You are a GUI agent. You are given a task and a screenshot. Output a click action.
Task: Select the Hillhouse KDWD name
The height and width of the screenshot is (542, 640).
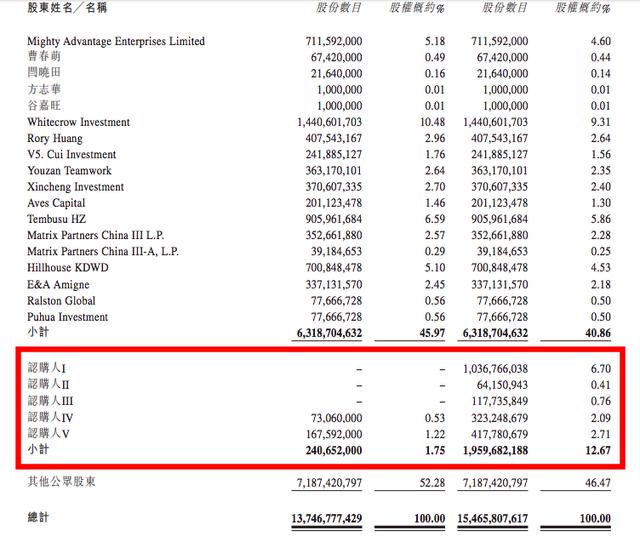click(68, 268)
